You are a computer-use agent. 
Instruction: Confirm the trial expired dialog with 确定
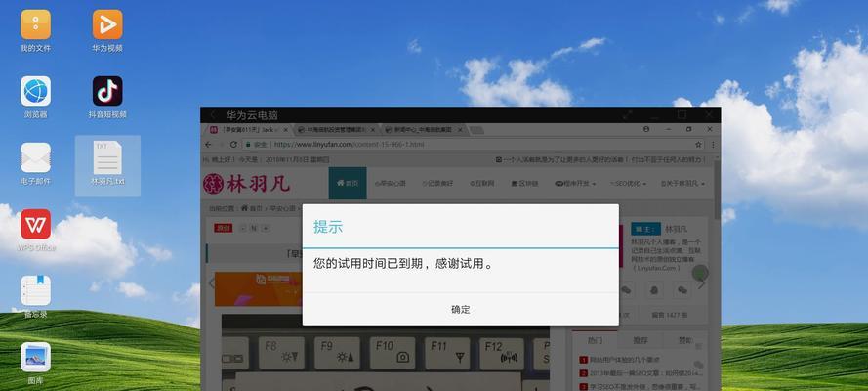(460, 310)
